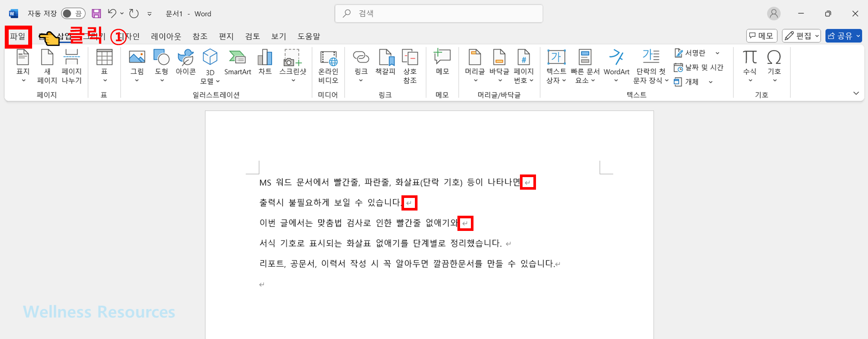Screen dimensions: 868x339
Task: Switch to the 참조 ribbon tab
Action: 200,36
